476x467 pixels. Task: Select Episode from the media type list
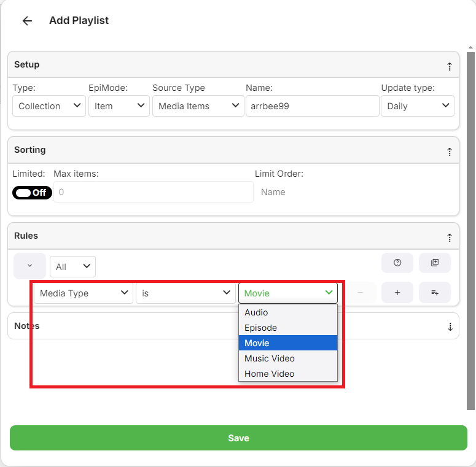[x=261, y=328]
